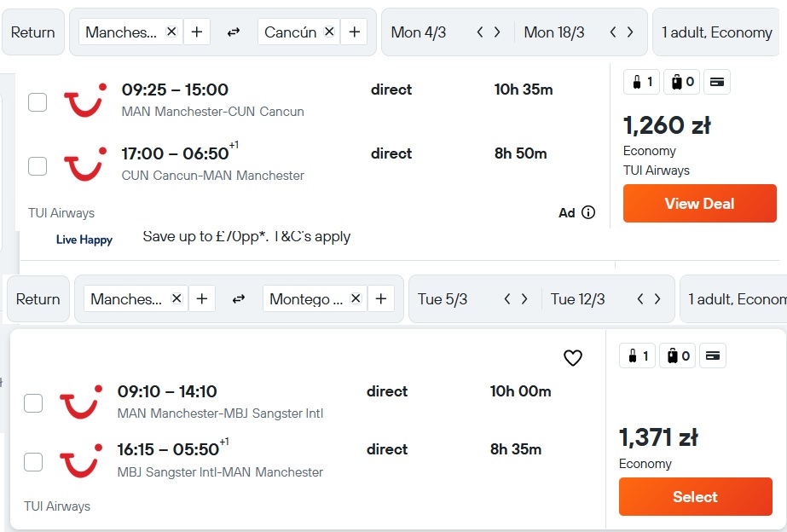Move the Tue 5/3 date forward one day
787x532 pixels.
524,299
